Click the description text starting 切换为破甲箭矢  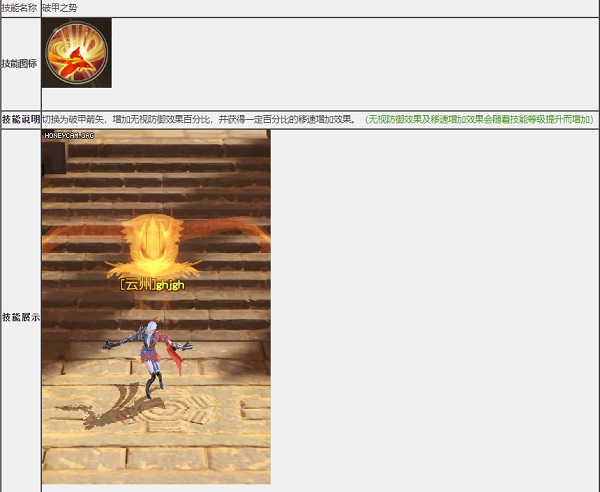[x=200, y=119]
